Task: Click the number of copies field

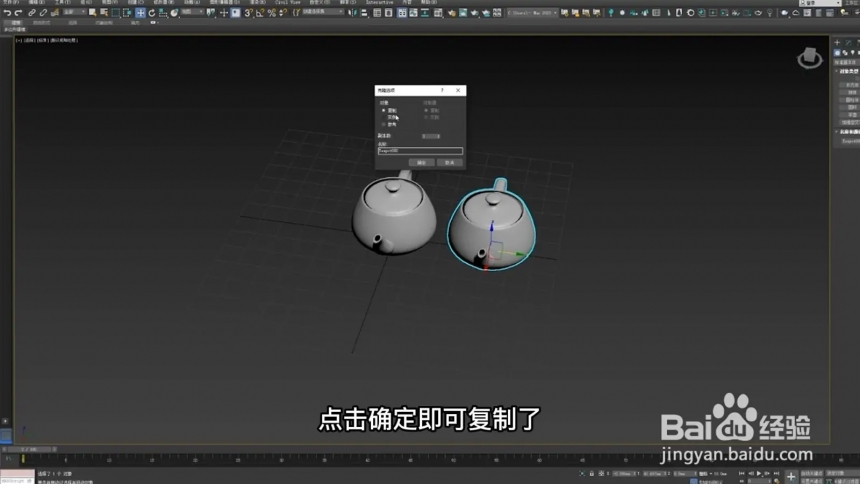Action: [x=429, y=136]
